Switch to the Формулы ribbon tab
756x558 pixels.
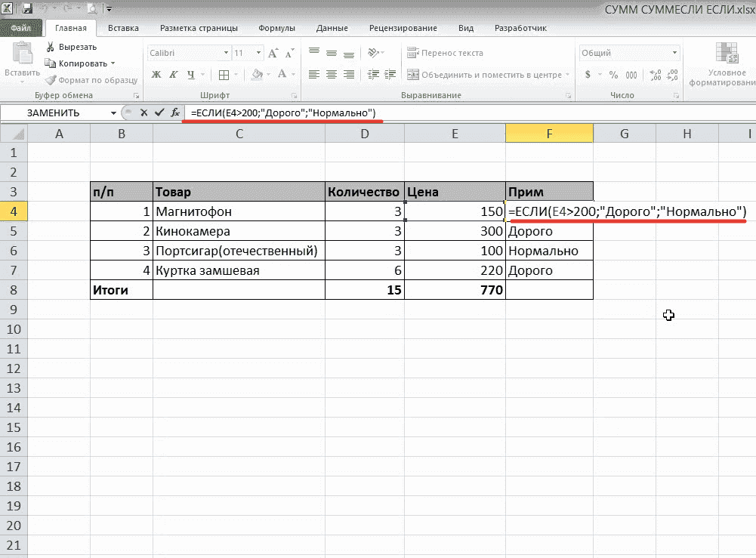coord(276,28)
